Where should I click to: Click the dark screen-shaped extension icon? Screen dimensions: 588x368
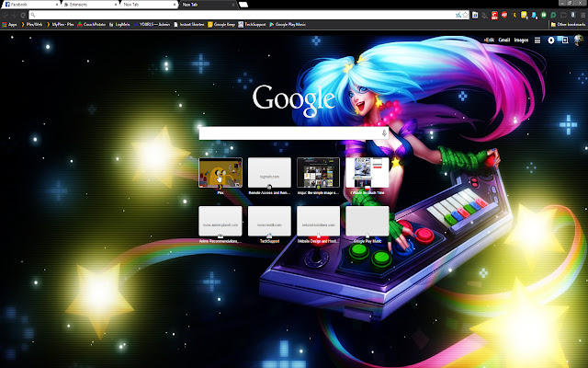563,15
